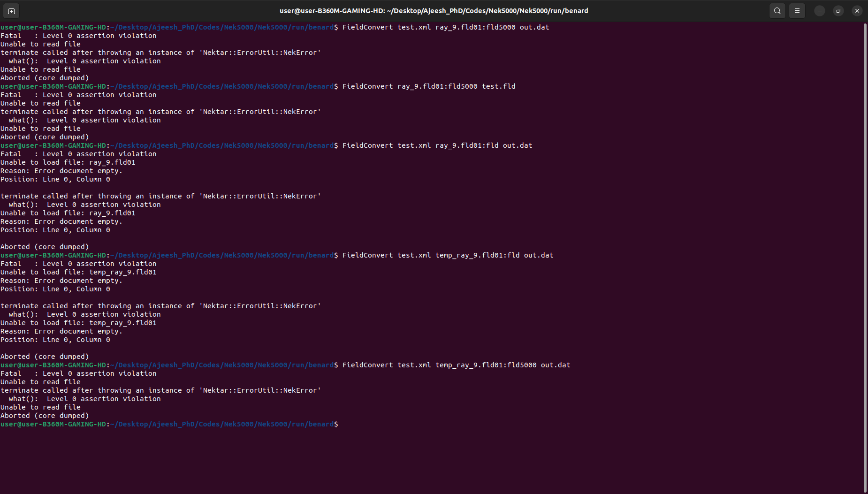Click the final 'Aborted (core dumped)' line
Screen dimensions: 868x494
click(45, 416)
